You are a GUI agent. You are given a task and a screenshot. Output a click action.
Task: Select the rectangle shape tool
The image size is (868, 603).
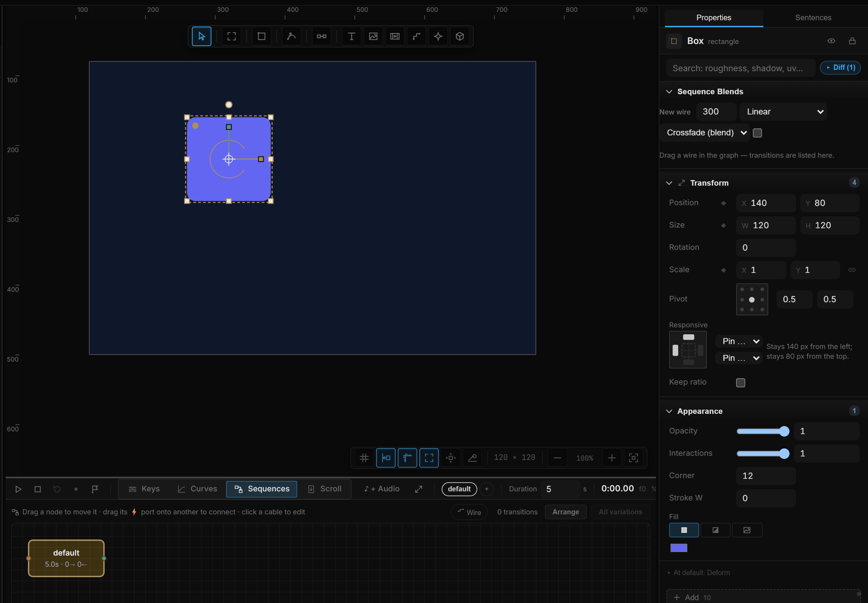[x=261, y=36]
